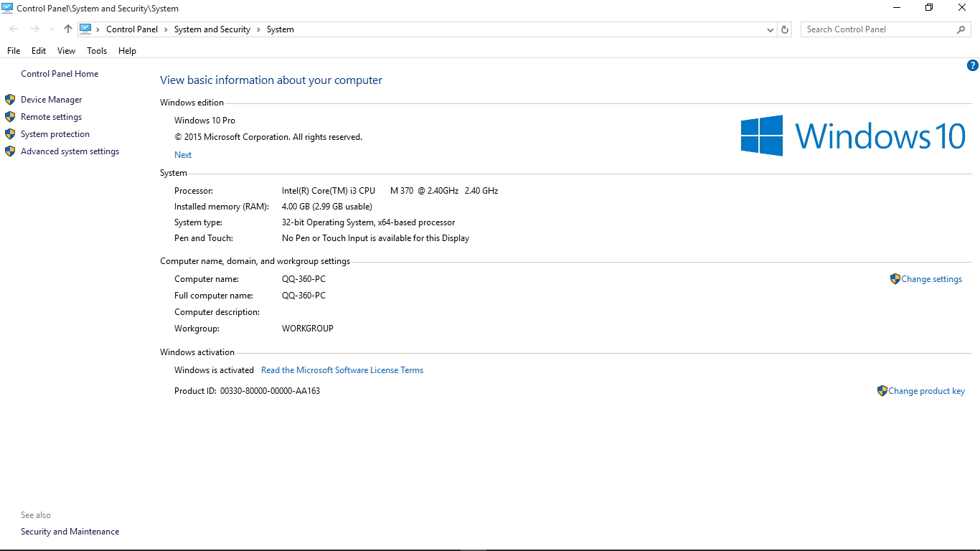
Task: Click shield icon beside Advanced system settings
Action: [x=10, y=151]
